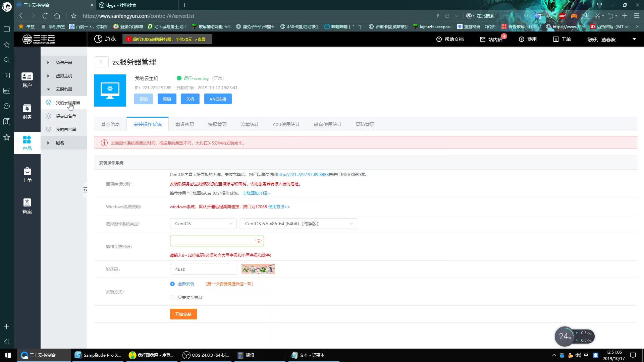Expand the 免费产品 tree menu

pyautogui.click(x=64, y=63)
